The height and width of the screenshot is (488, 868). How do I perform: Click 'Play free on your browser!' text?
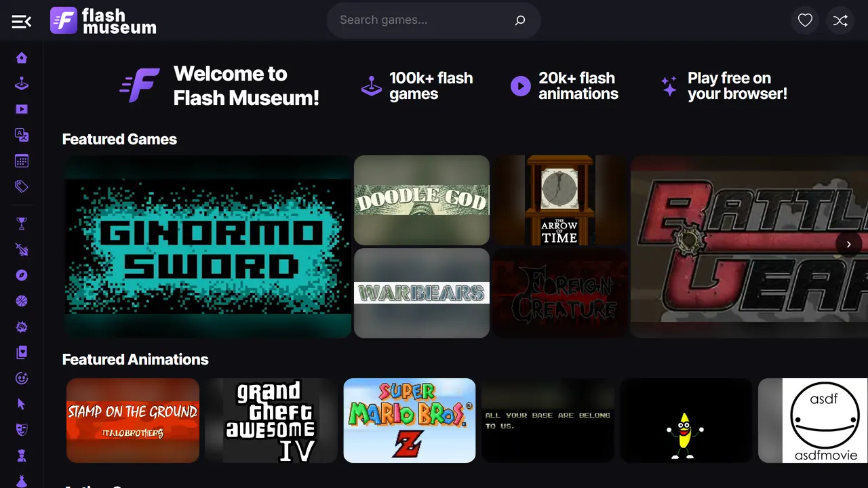tap(737, 86)
